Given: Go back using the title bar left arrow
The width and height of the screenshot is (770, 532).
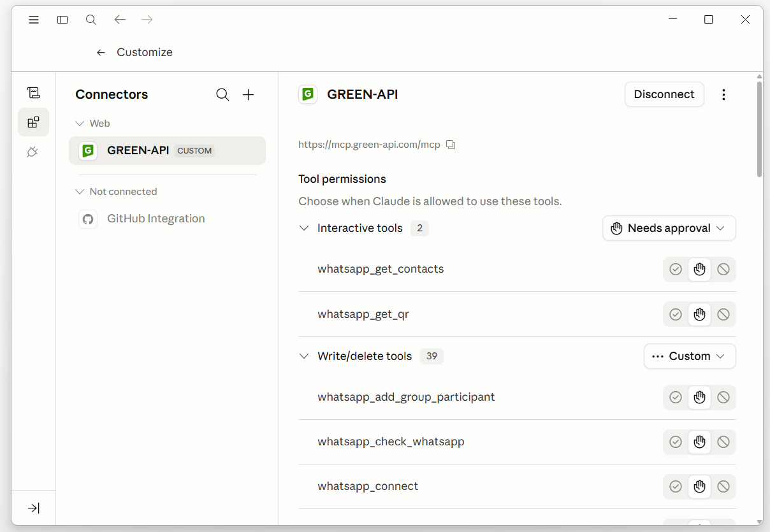Looking at the screenshot, I should pos(120,20).
